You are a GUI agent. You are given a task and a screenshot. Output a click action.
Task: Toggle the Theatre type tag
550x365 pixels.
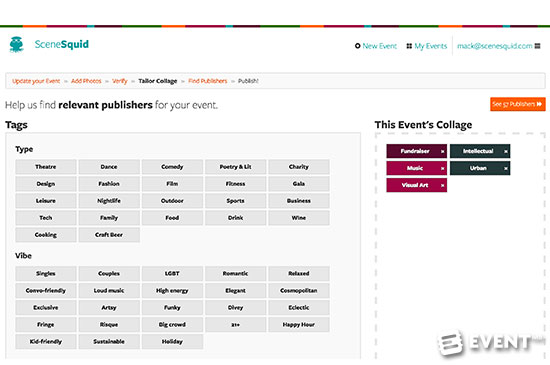click(x=46, y=167)
